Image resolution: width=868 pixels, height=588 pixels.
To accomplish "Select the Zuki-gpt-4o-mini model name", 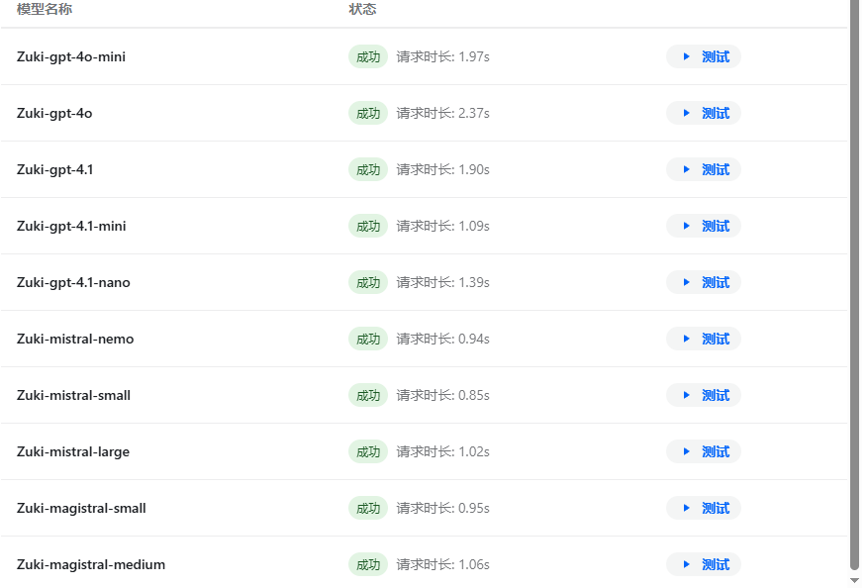I will (x=71, y=57).
